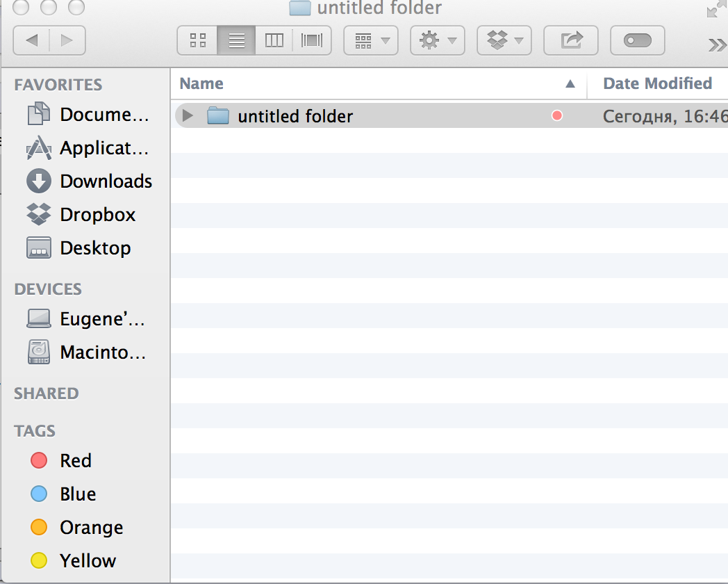Click the Favorites section heading
Screen dimensions: 728x584
58,85
